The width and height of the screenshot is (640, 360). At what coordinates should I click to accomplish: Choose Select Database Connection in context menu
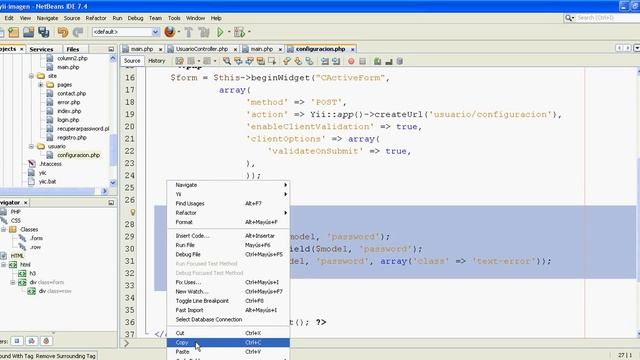tap(228, 319)
